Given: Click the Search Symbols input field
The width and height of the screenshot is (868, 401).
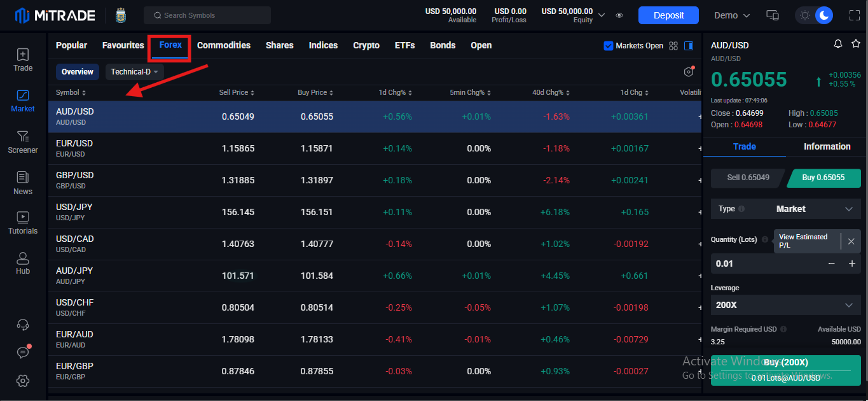Looking at the screenshot, I should tap(207, 15).
